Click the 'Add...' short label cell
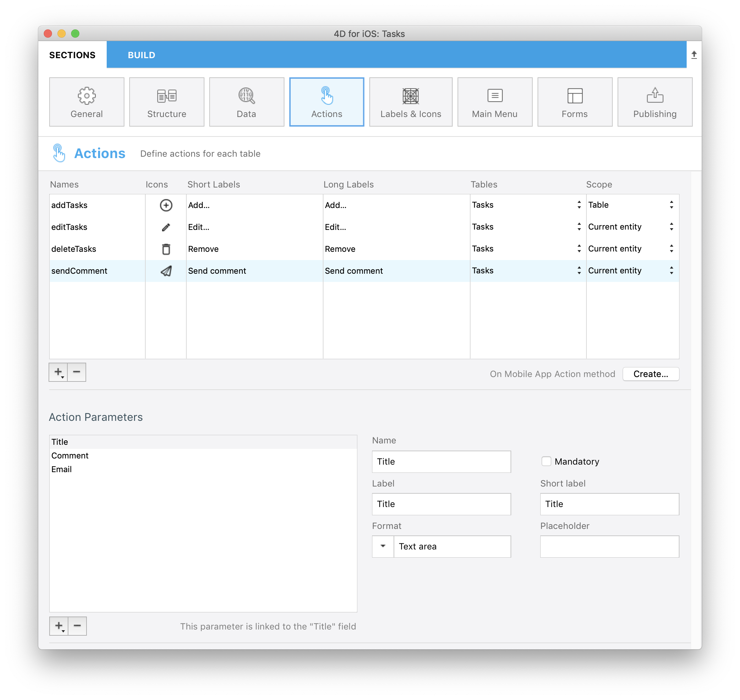 (254, 205)
